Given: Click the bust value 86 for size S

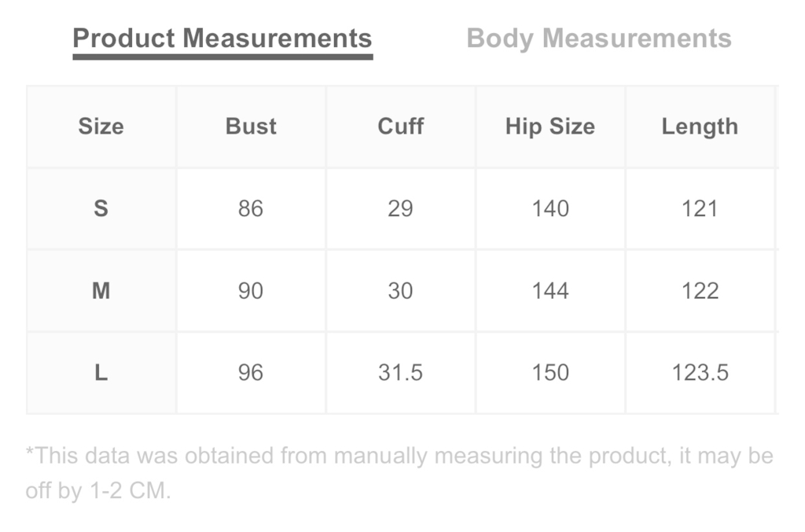Looking at the screenshot, I should (x=251, y=208).
